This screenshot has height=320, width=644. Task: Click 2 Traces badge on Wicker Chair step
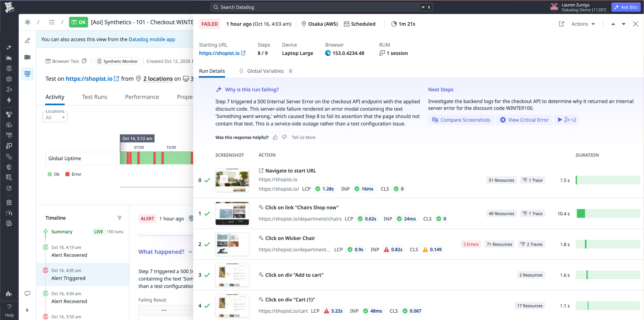[x=531, y=244]
